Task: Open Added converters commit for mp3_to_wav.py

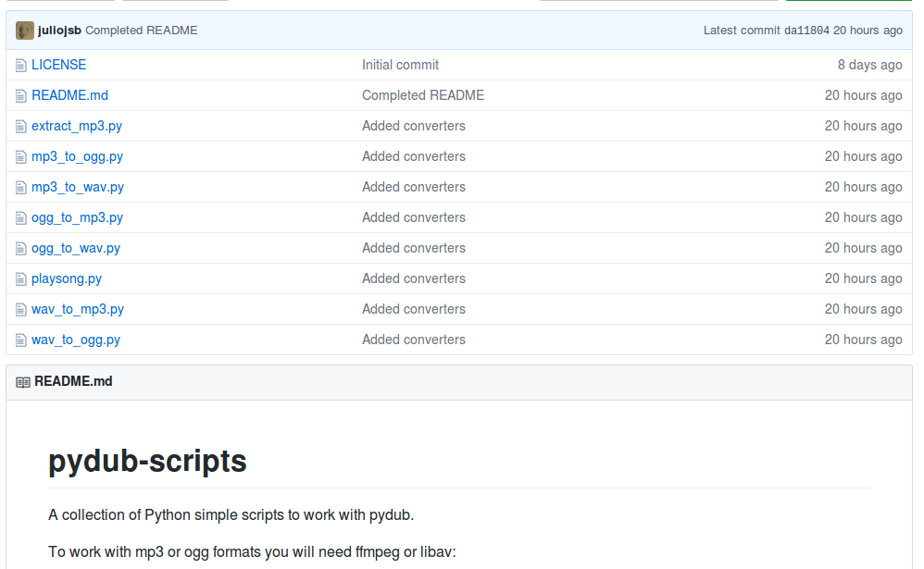Action: pyautogui.click(x=414, y=187)
